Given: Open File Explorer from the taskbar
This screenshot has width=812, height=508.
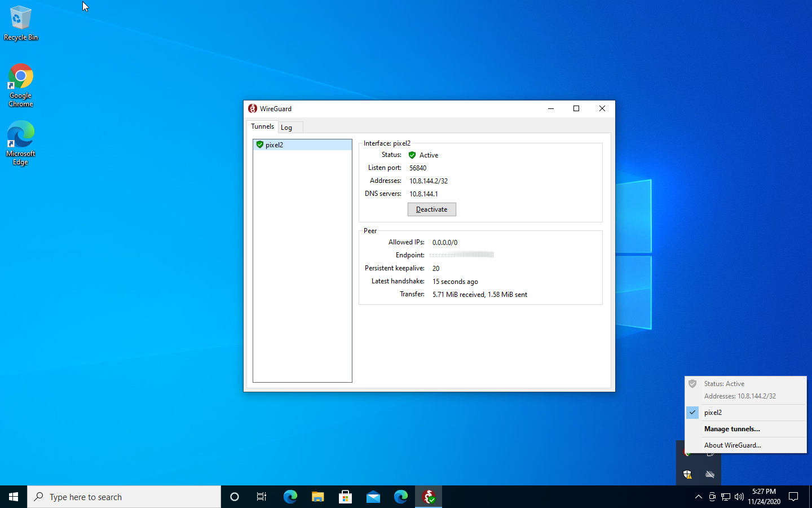Looking at the screenshot, I should click(317, 497).
